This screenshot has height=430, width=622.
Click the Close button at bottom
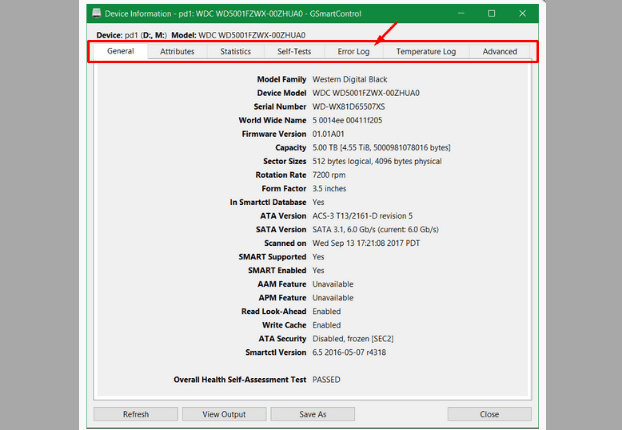(x=490, y=414)
